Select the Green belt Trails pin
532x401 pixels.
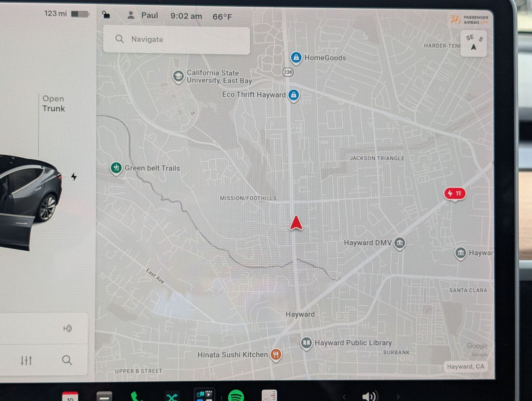tap(116, 168)
